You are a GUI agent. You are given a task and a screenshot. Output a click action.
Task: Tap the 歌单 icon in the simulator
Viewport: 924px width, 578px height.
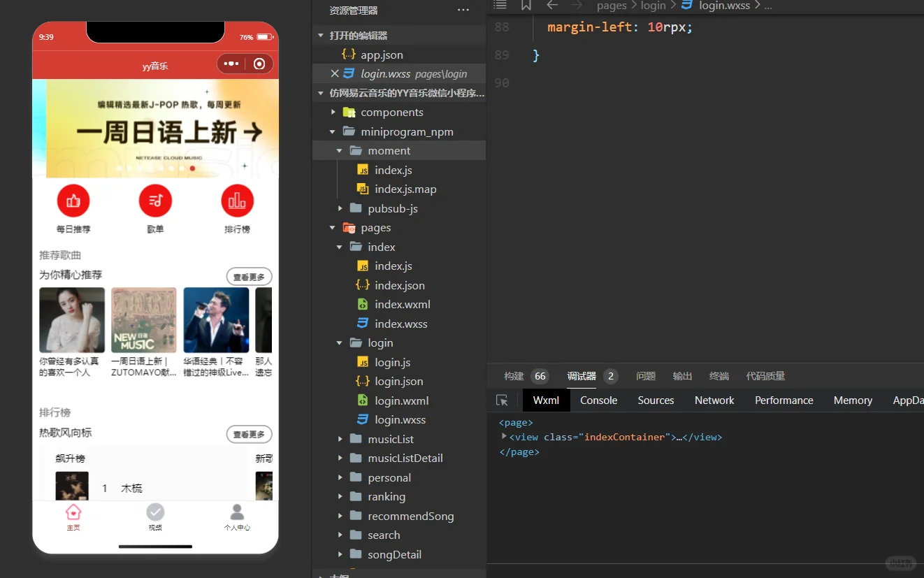pyautogui.click(x=154, y=200)
